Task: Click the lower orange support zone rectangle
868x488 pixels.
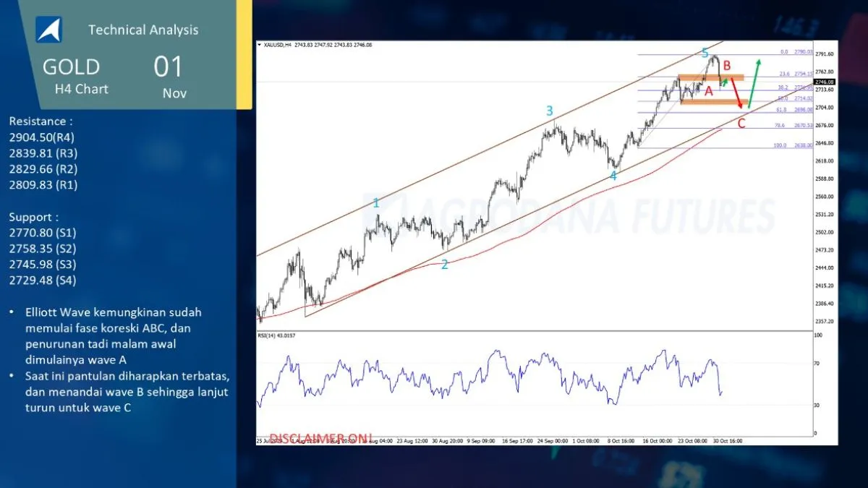Action: [x=715, y=101]
